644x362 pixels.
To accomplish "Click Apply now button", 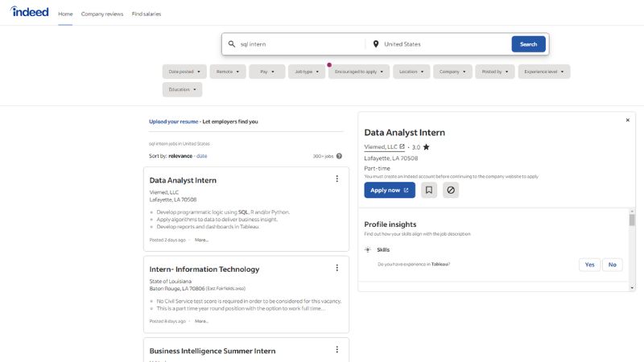I will tap(390, 190).
